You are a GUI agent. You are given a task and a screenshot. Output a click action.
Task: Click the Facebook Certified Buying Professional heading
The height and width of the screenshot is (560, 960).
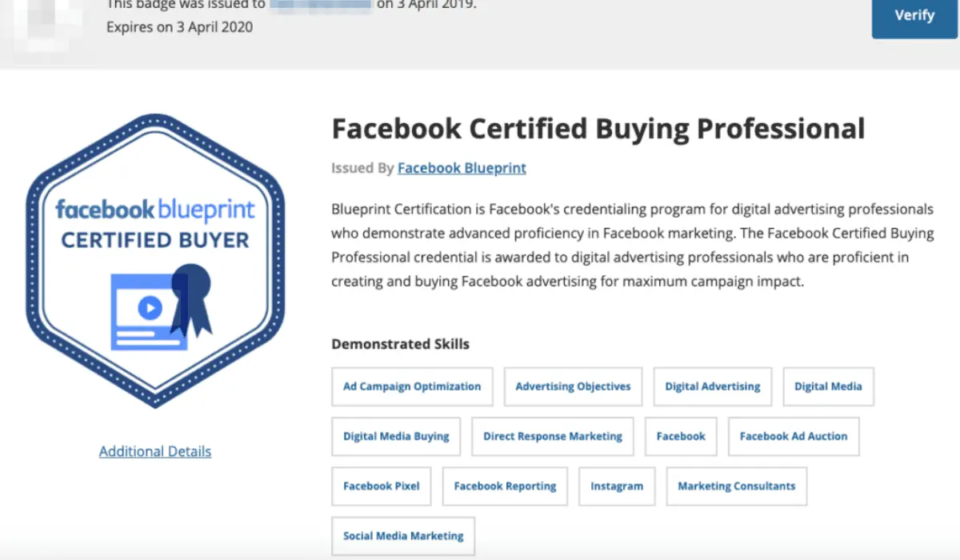(598, 129)
